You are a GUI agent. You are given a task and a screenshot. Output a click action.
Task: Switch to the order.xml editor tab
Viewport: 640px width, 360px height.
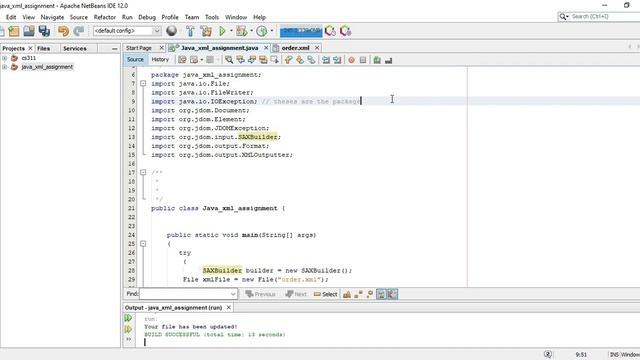tap(296, 48)
